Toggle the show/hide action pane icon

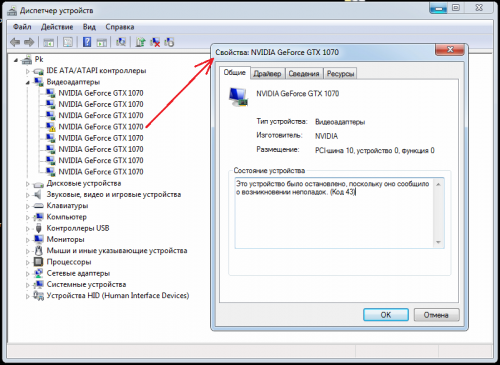[102, 42]
